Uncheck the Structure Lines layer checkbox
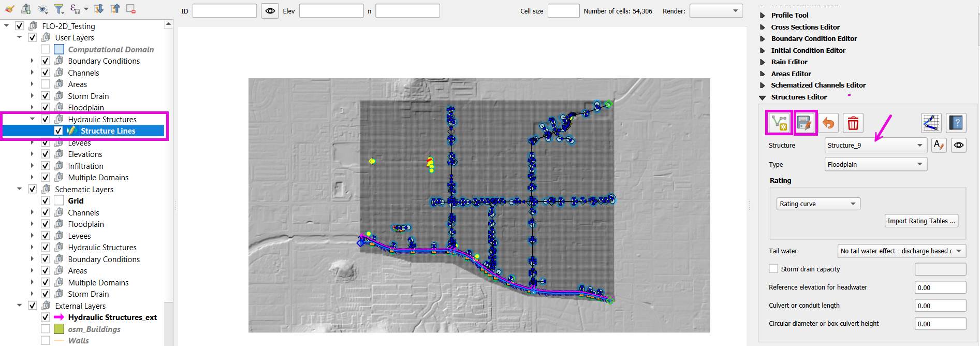Image resolution: width=980 pixels, height=346 pixels. [58, 131]
